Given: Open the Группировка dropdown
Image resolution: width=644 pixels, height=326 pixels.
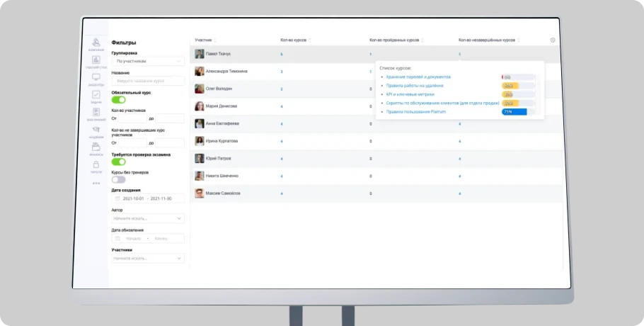Looking at the screenshot, I should tap(148, 62).
